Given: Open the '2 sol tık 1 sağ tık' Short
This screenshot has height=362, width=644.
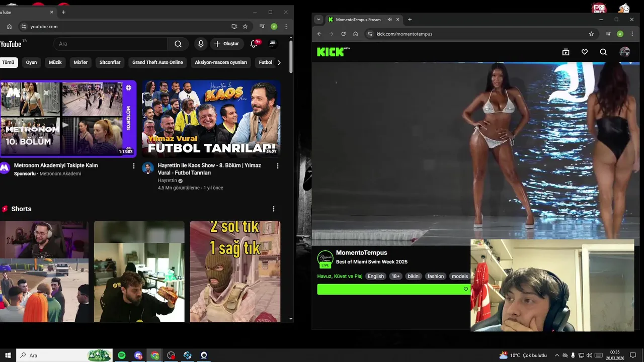Looking at the screenshot, I should [x=235, y=271].
